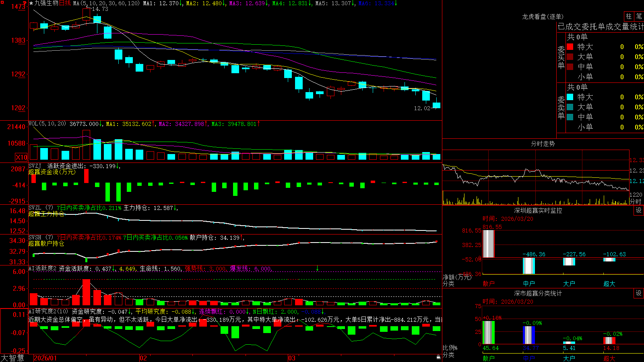The image size is (644, 362).
Task: Open the SVZJ indicator label
Action: [x=35, y=166]
